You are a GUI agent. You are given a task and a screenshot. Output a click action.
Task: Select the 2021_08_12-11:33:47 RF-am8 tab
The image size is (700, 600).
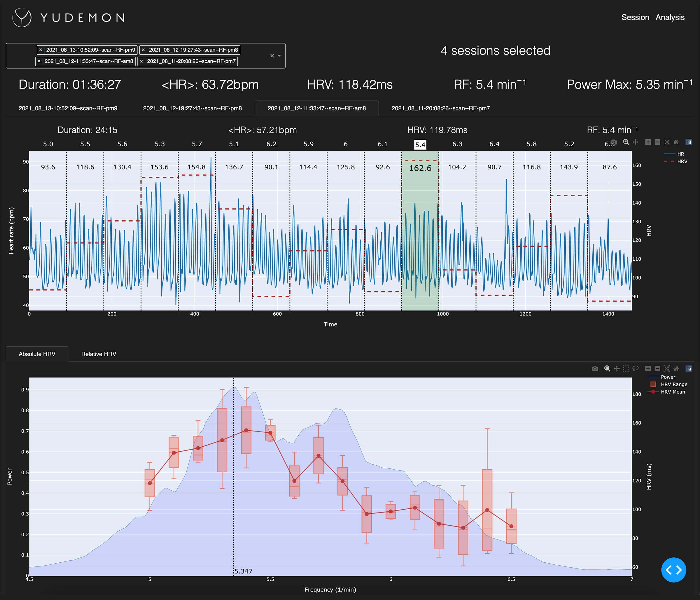pos(316,108)
